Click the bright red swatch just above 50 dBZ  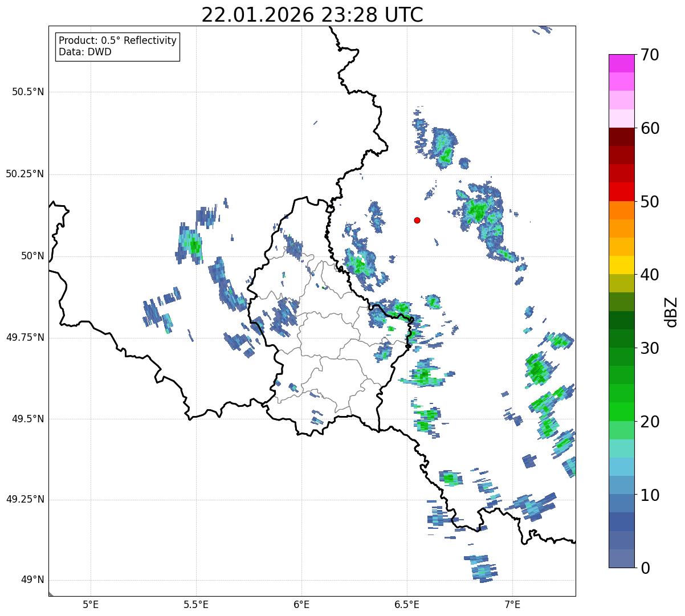(622, 191)
